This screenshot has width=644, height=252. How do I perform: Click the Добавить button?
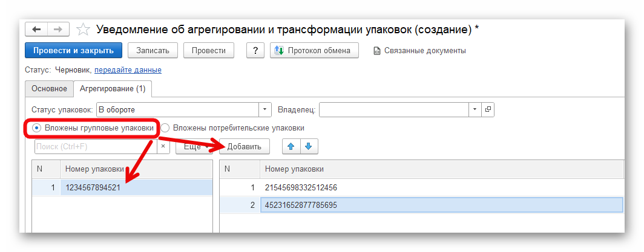[x=245, y=147]
